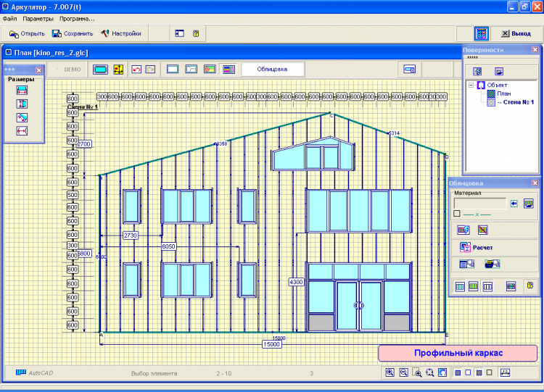Click the Профильный каркас pink button
Image resolution: width=544 pixels, height=392 pixels.
(x=458, y=353)
